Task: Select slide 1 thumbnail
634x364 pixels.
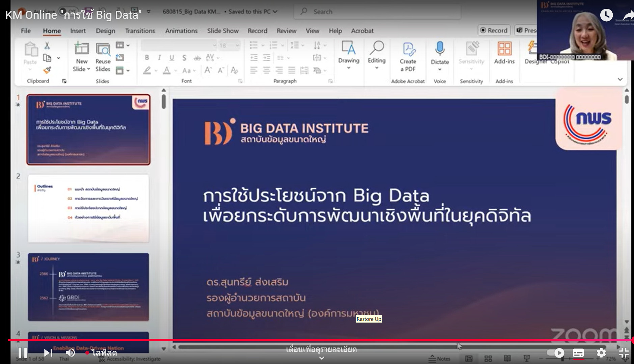Action: 88,130
